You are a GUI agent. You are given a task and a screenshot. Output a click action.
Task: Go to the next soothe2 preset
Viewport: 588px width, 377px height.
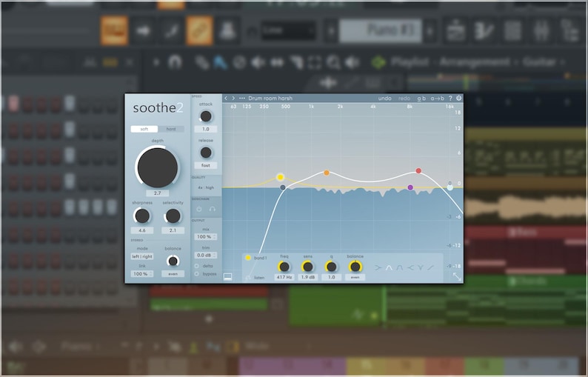(x=233, y=99)
